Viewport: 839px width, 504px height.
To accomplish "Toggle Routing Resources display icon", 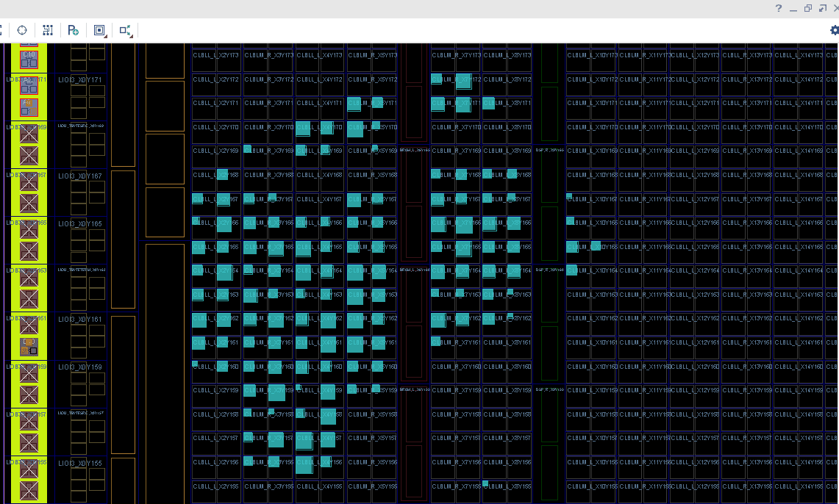I will [x=48, y=30].
